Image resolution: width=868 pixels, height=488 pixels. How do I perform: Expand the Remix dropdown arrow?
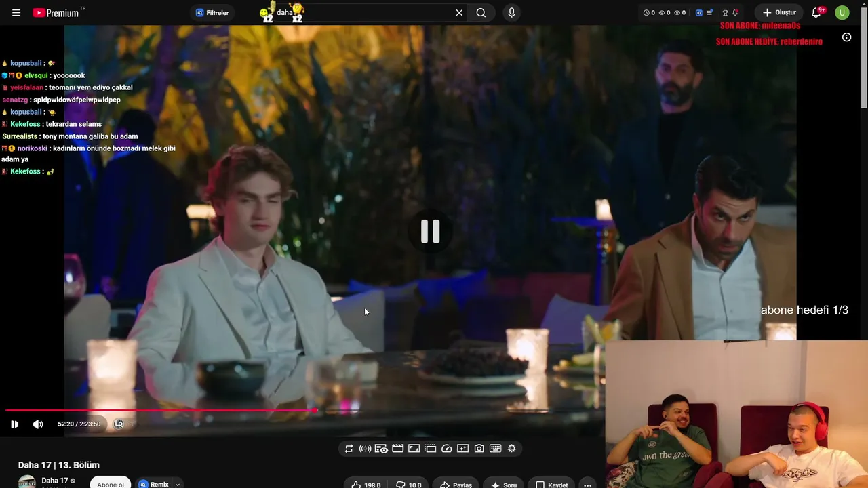pyautogui.click(x=178, y=485)
